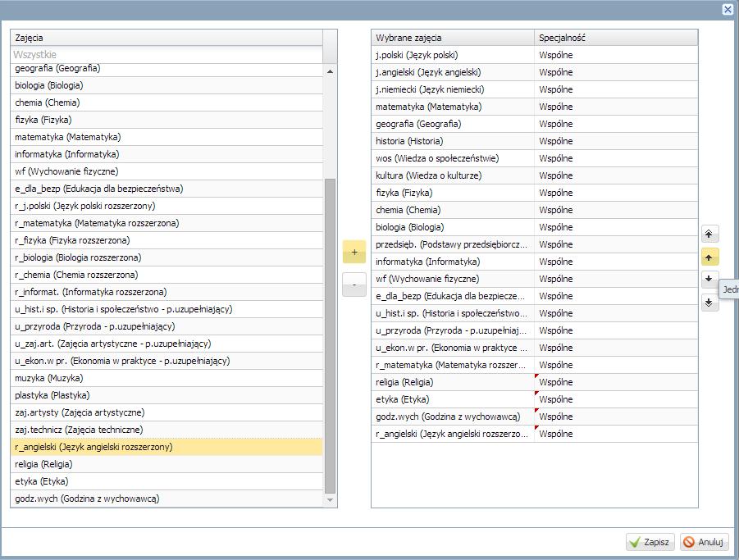Click Wspólne cell in godz.wych row
The width and height of the screenshot is (739, 560).
pyautogui.click(x=616, y=417)
